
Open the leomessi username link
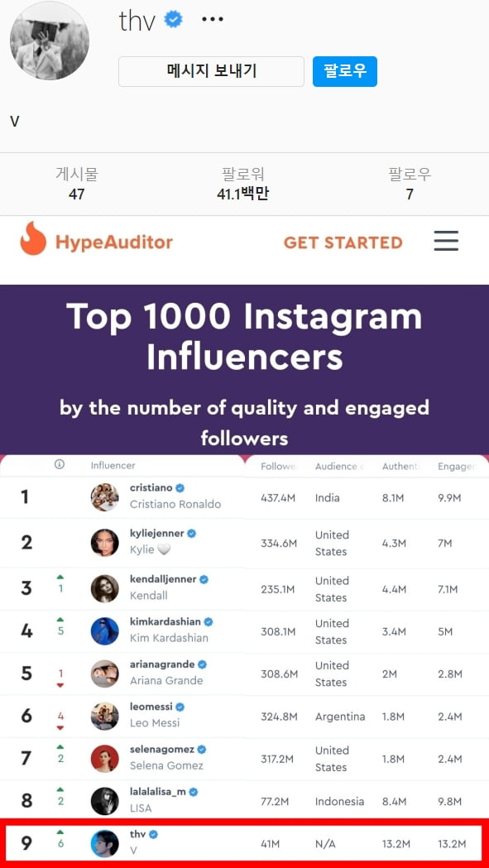[151, 707]
